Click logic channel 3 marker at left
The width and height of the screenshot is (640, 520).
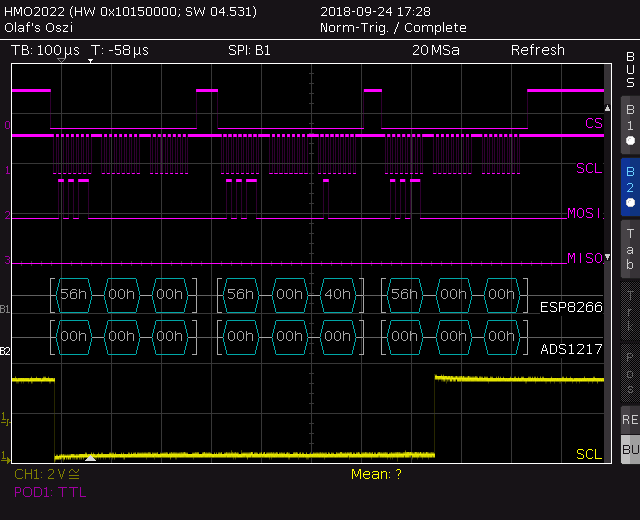point(7,260)
